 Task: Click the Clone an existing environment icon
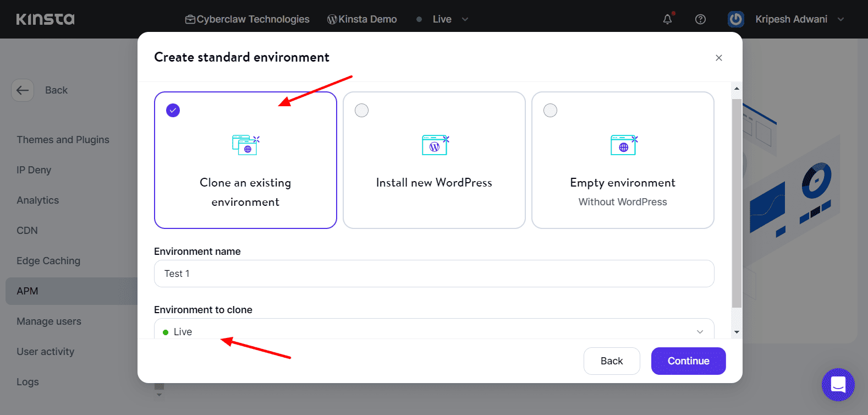pos(245,145)
